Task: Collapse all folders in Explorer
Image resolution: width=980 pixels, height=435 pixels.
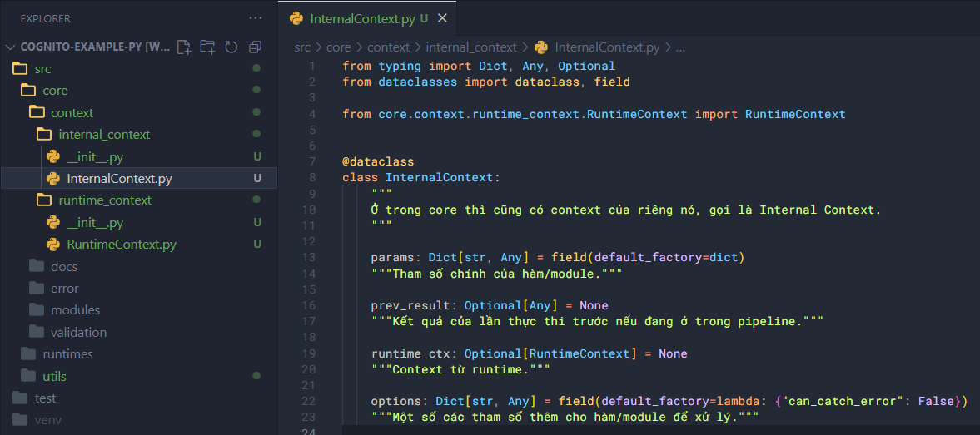Action: pyautogui.click(x=256, y=47)
